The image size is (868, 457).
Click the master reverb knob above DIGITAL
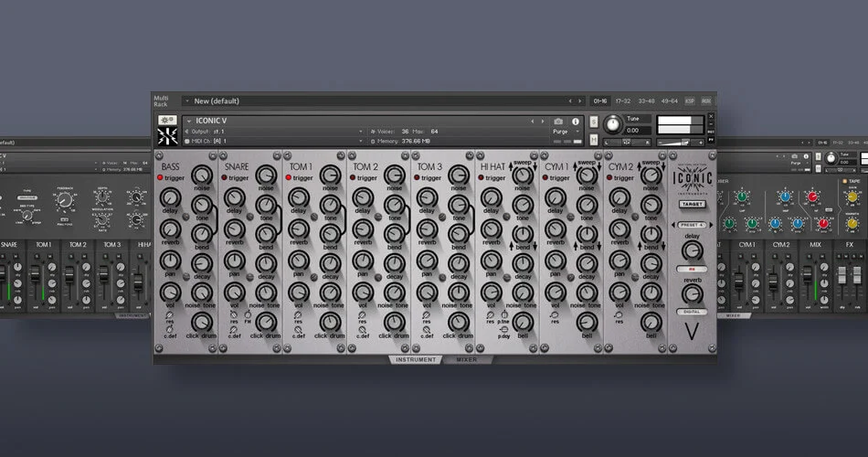[x=692, y=294]
